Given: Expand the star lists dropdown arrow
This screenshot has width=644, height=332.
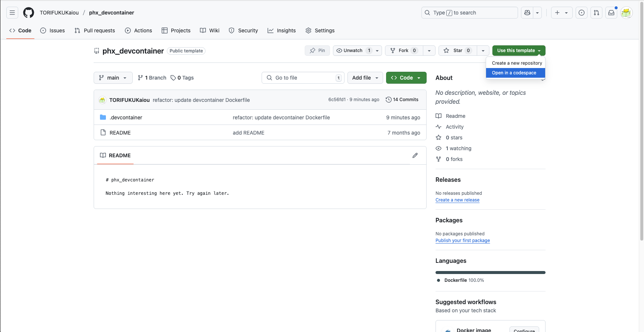Looking at the screenshot, I should click(483, 51).
